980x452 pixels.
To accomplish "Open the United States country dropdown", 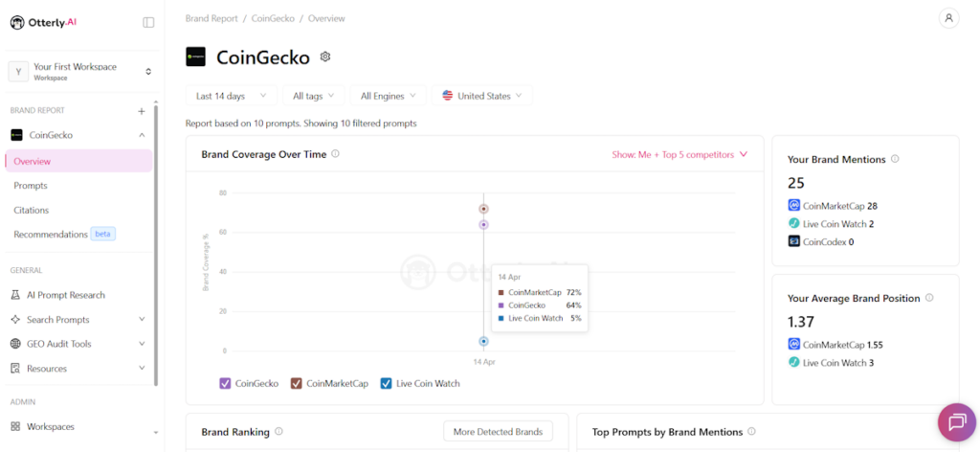I will [482, 96].
